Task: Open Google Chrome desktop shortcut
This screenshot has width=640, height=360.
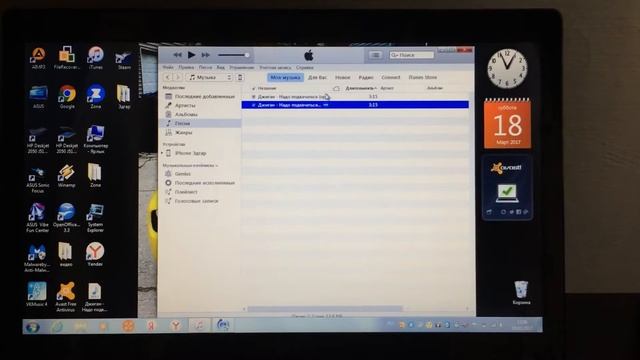Action: 67,97
